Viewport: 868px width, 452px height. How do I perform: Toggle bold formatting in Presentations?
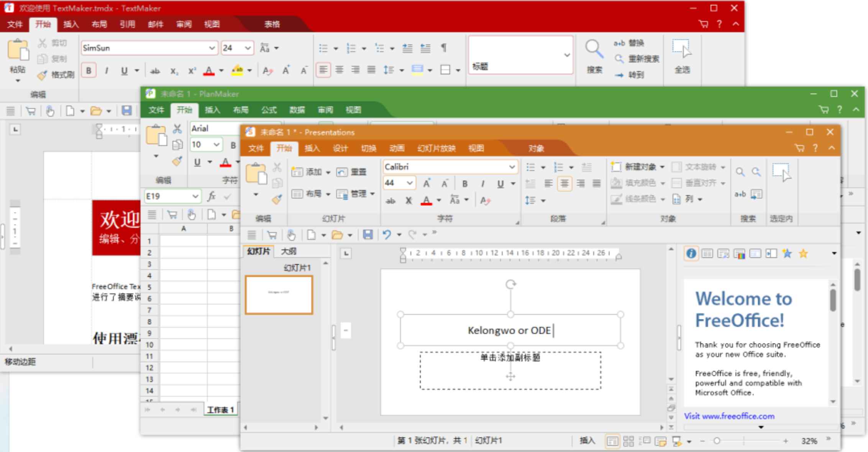(465, 183)
